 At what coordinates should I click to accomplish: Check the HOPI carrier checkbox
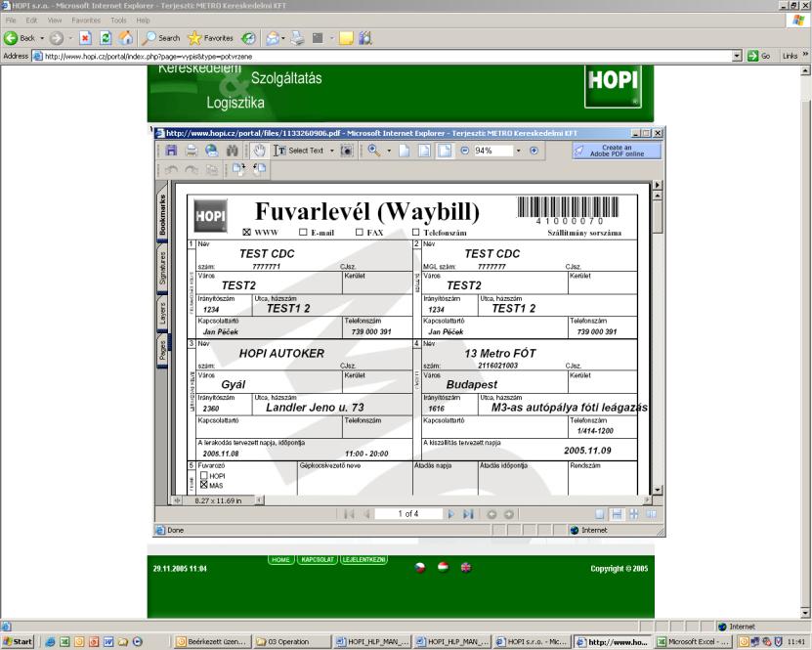point(204,475)
